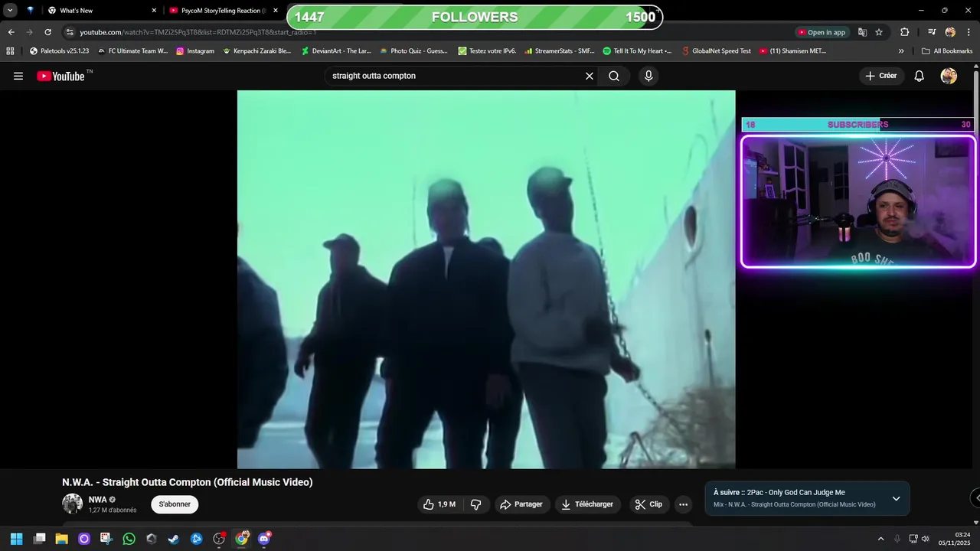Open the apps grid in bookmarks bar
Viewport: 980px width, 551px height.
pyautogui.click(x=10, y=51)
